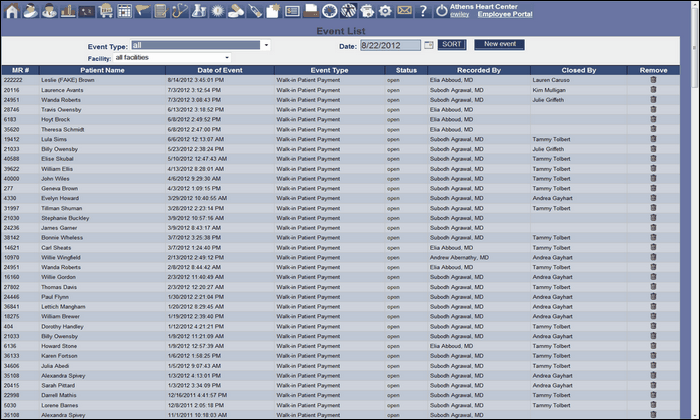
Task: Click the Event Type column header
Action: click(x=329, y=70)
